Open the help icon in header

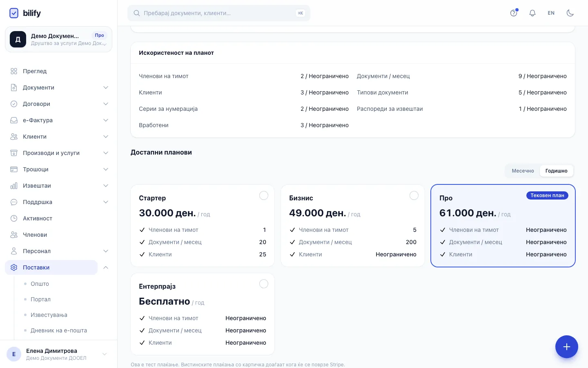(514, 13)
